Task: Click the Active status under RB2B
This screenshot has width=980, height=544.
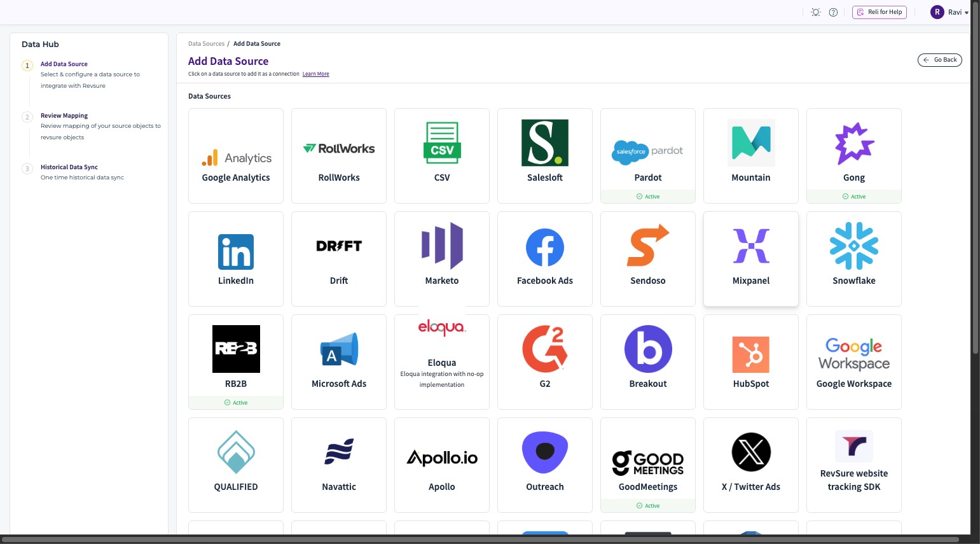Action: coord(236,403)
